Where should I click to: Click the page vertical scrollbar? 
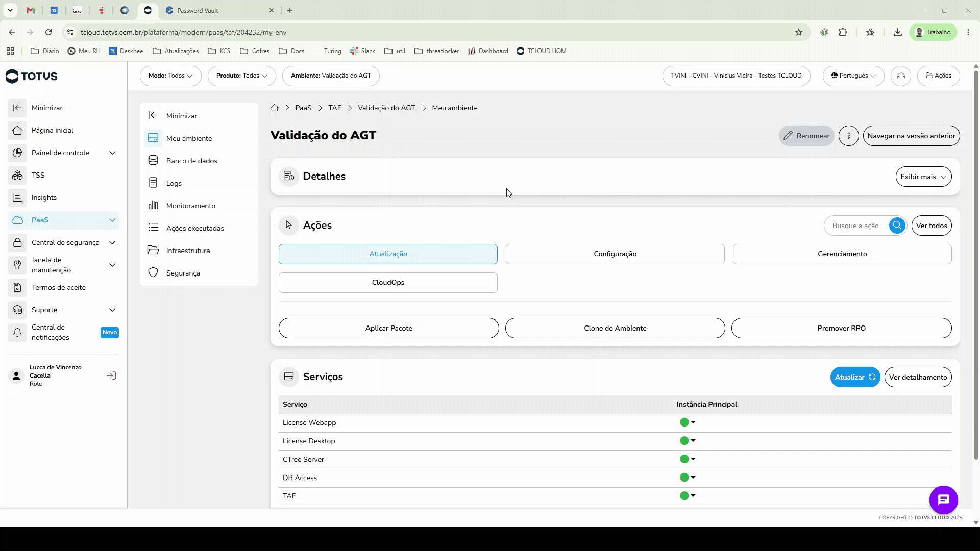[976, 265]
